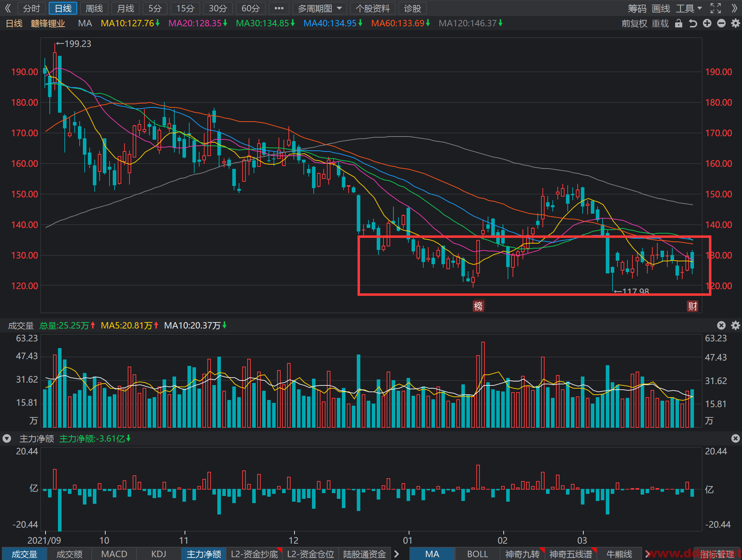Select 成交额 indicator tab
Screen dimensions: 742x560
[69, 554]
